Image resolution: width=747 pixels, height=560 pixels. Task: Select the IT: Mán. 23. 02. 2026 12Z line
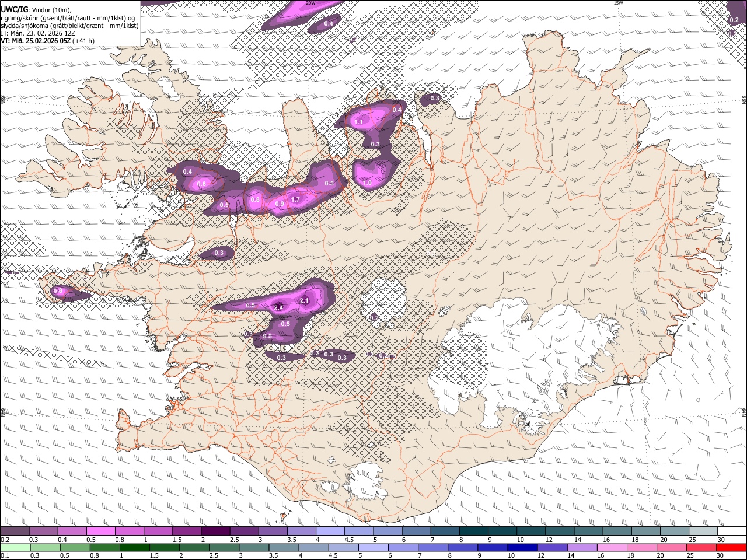click(38, 33)
